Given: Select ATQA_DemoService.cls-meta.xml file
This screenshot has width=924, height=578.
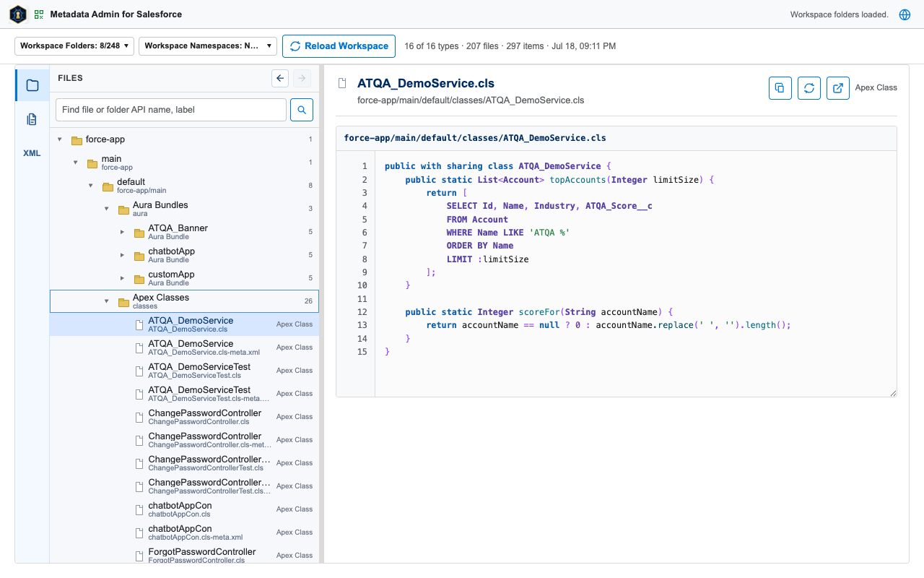Looking at the screenshot, I should tap(184, 348).
